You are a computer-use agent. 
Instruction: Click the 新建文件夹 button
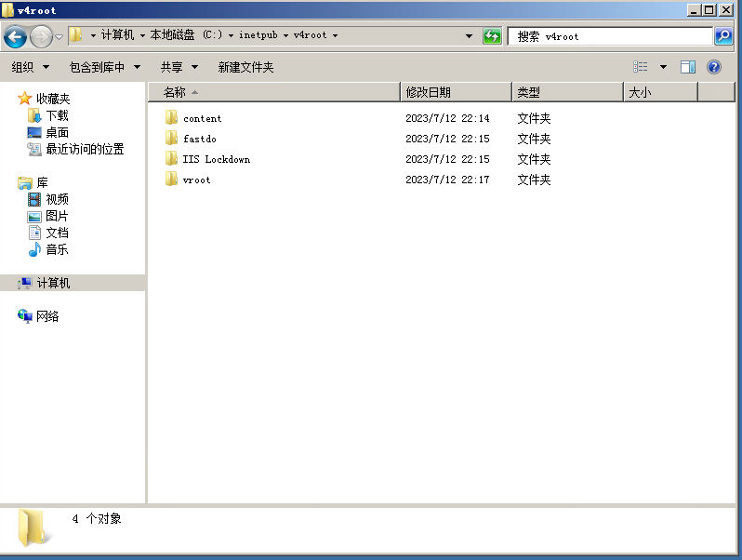point(245,67)
